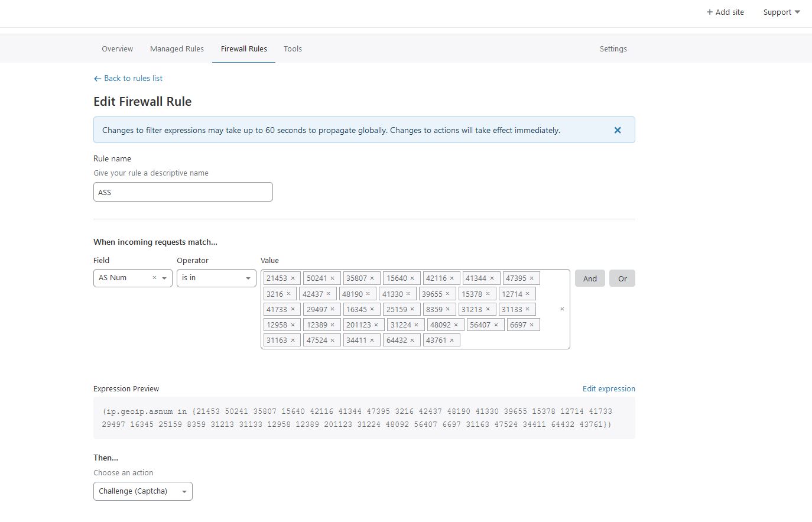Click the Rule name input field

click(x=183, y=192)
